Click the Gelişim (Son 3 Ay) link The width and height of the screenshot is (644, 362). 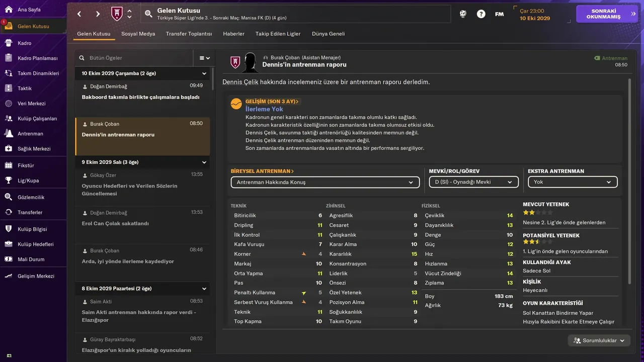(272, 102)
